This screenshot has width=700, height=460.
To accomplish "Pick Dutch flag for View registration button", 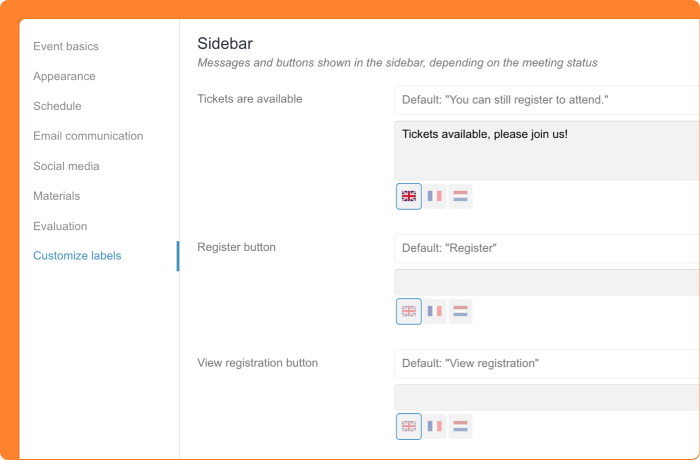I will pyautogui.click(x=461, y=426).
